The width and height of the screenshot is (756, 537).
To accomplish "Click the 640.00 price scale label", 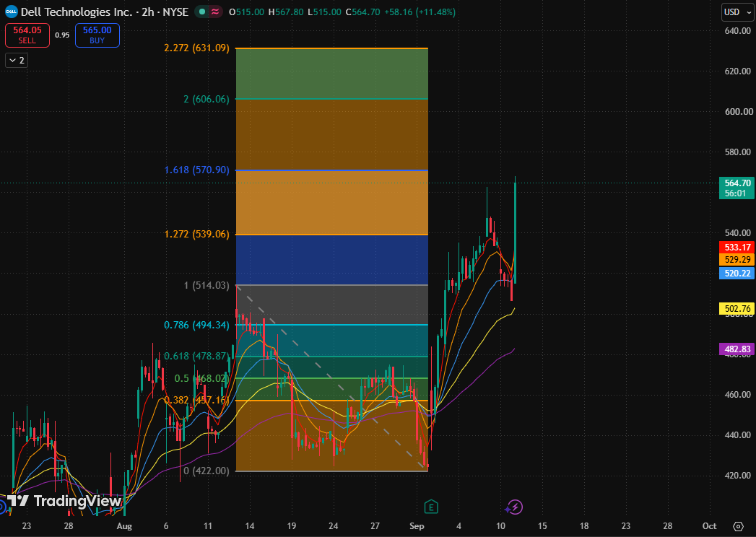I will [738, 31].
